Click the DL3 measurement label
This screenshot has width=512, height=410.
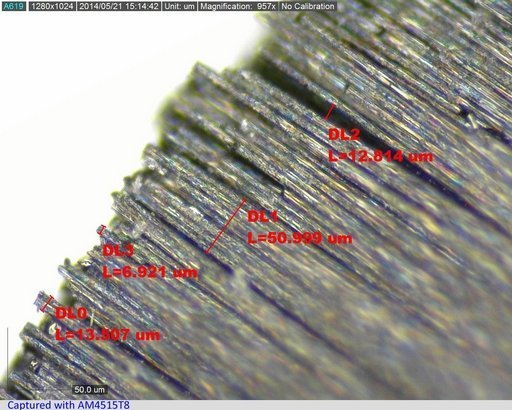pos(118,251)
